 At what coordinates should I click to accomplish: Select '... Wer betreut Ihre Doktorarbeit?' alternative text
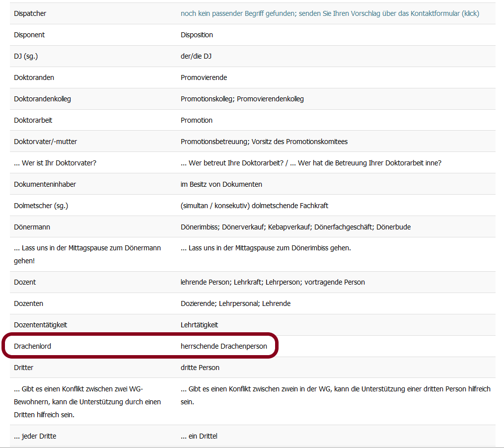click(232, 163)
